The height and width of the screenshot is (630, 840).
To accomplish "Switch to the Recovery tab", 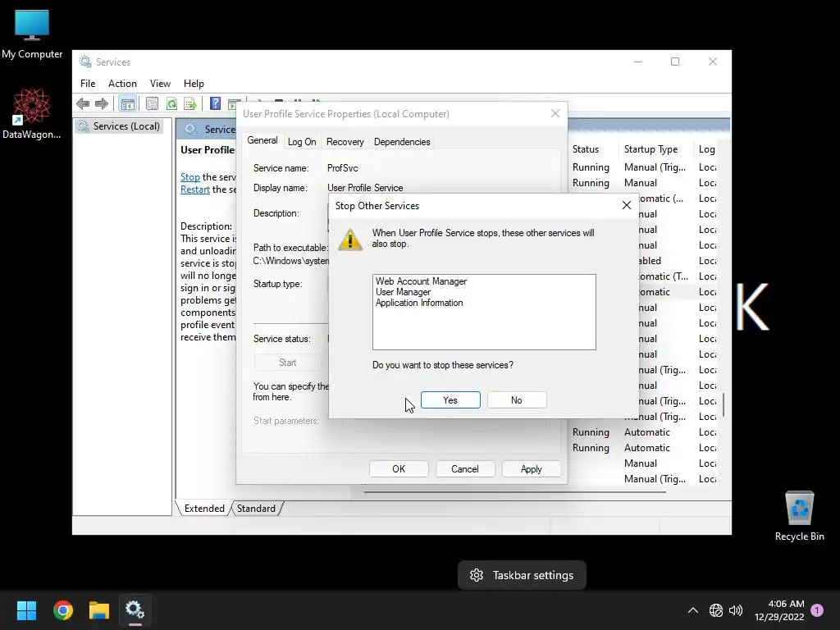I will click(x=345, y=142).
